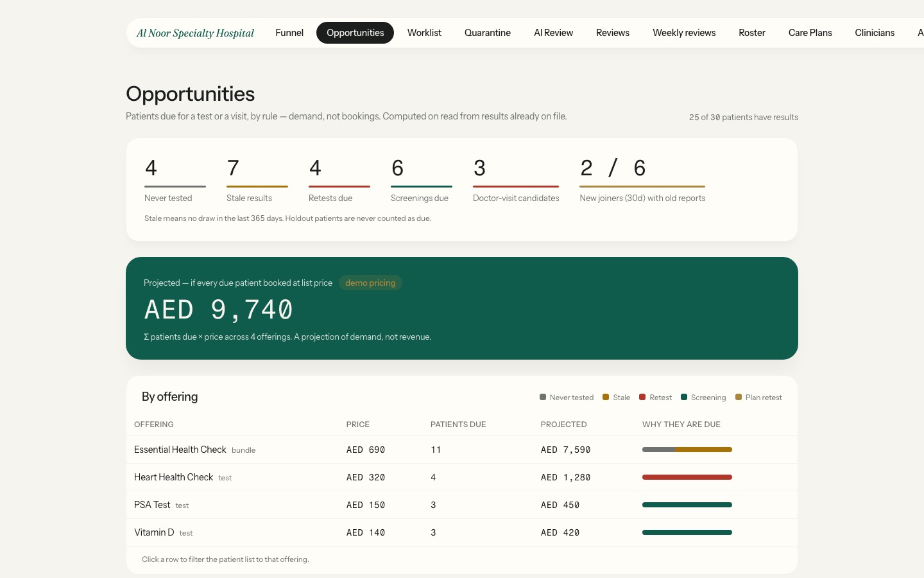The height and width of the screenshot is (578, 924).
Task: Go to the AI Review tab
Action: 553,33
